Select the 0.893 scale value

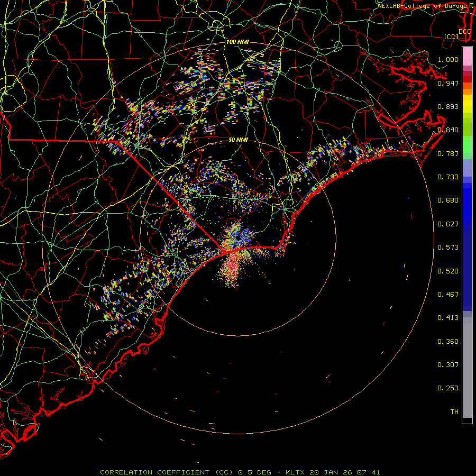(448, 106)
